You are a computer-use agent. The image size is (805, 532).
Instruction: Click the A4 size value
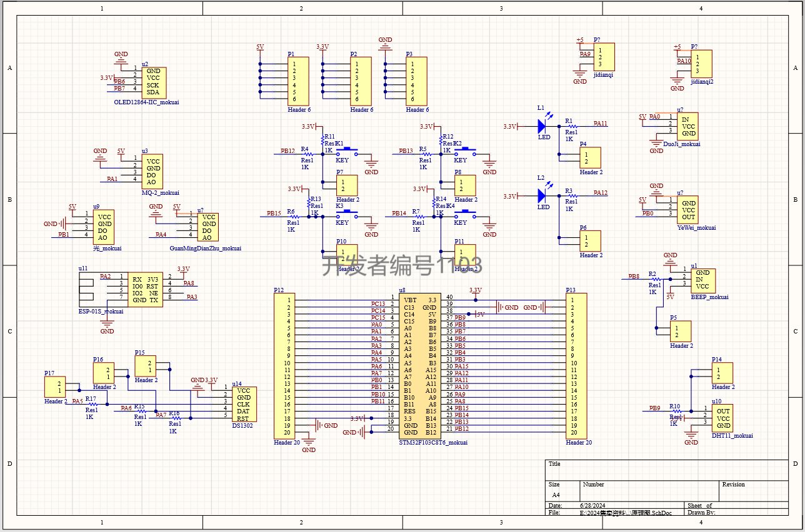[x=556, y=495]
